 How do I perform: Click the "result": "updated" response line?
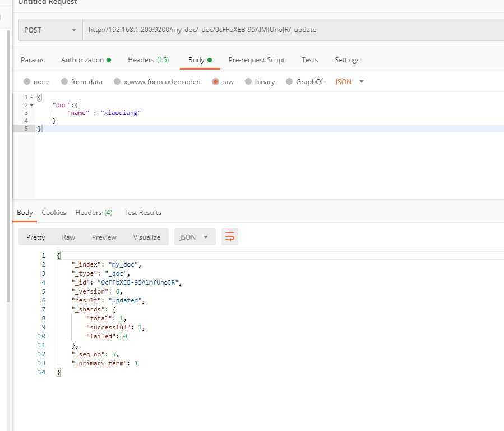(x=108, y=300)
